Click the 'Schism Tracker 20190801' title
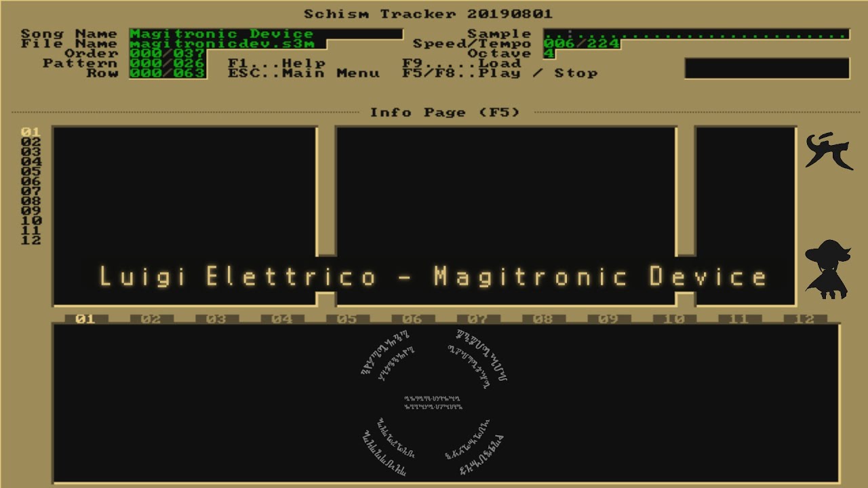The width and height of the screenshot is (868, 488). 428,14
